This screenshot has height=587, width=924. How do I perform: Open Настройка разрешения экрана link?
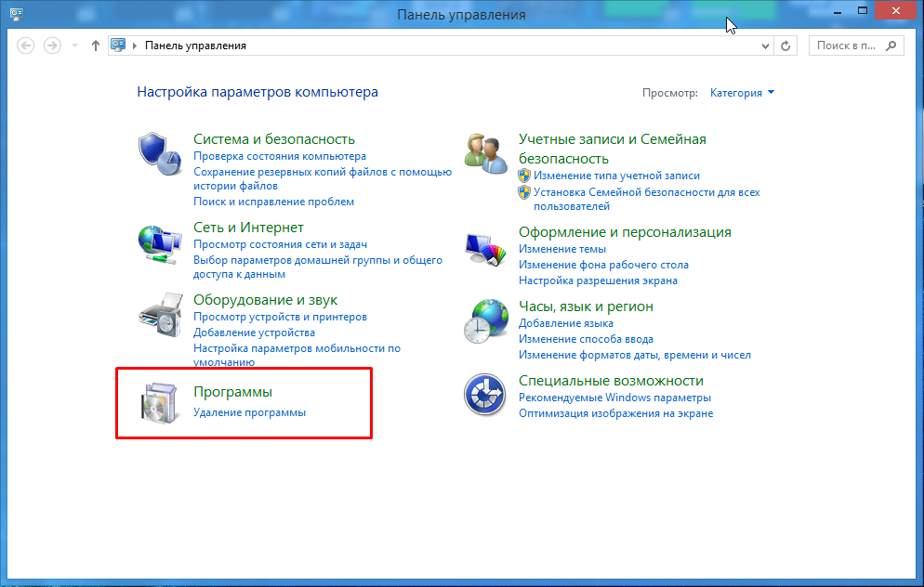[598, 280]
